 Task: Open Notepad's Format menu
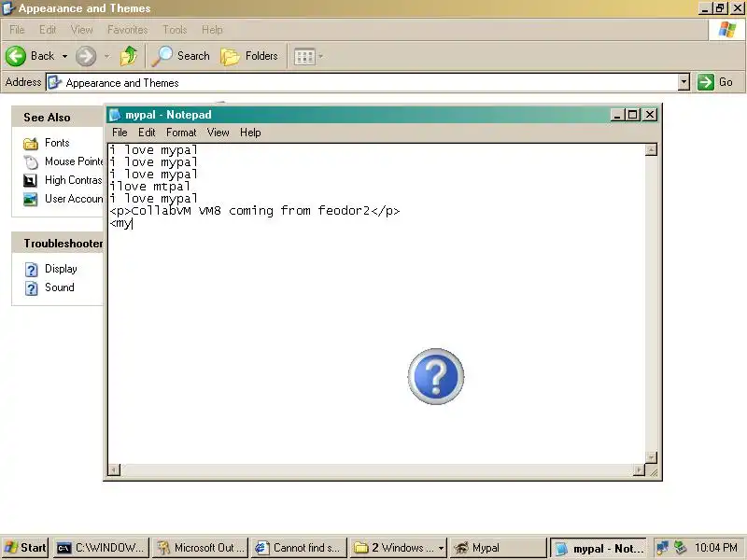point(181,133)
